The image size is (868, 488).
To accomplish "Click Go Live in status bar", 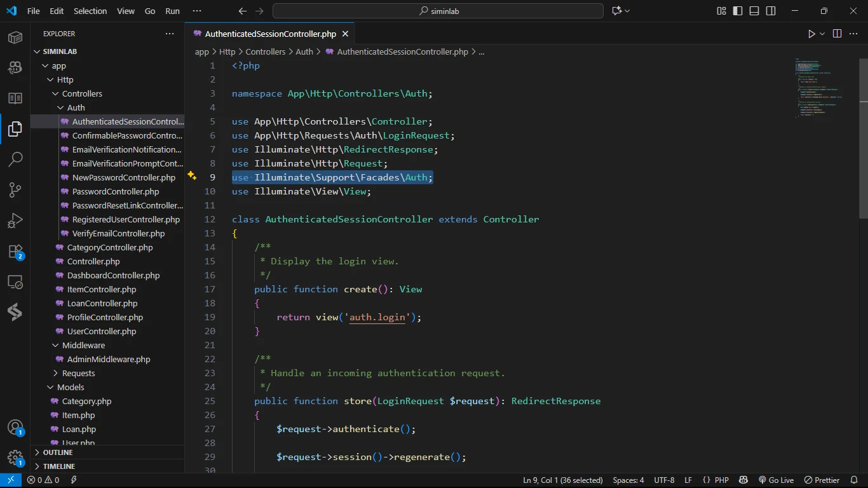I will click(776, 480).
